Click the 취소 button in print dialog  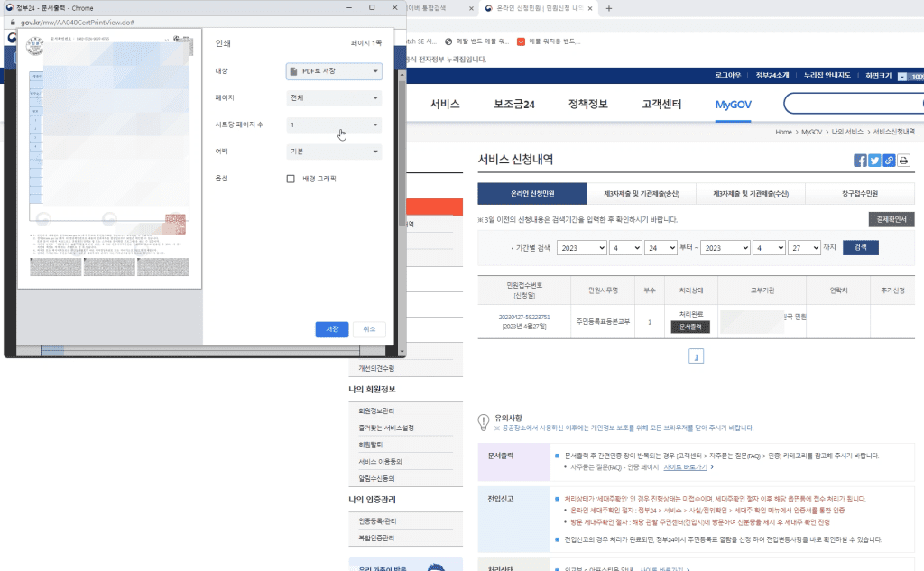369,329
